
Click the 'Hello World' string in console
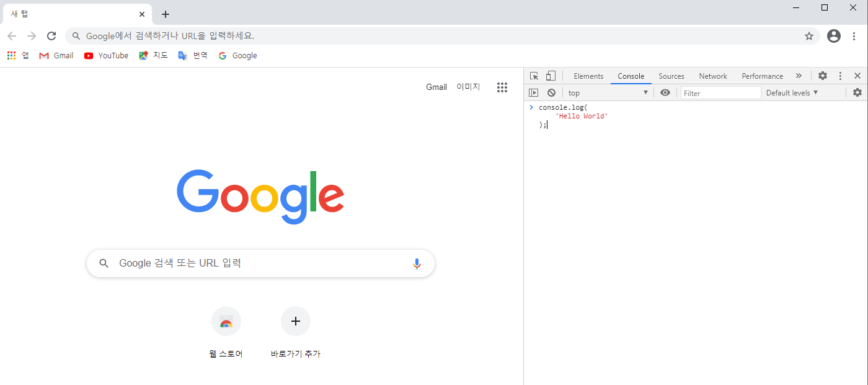pos(581,117)
